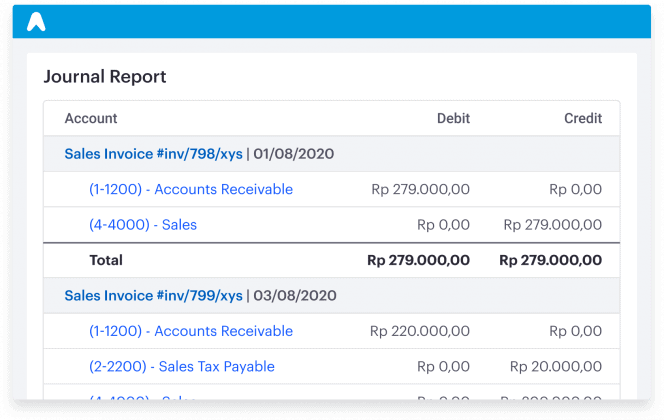Click the date 01/08/2020 in the invoice header

pyautogui.click(x=293, y=154)
